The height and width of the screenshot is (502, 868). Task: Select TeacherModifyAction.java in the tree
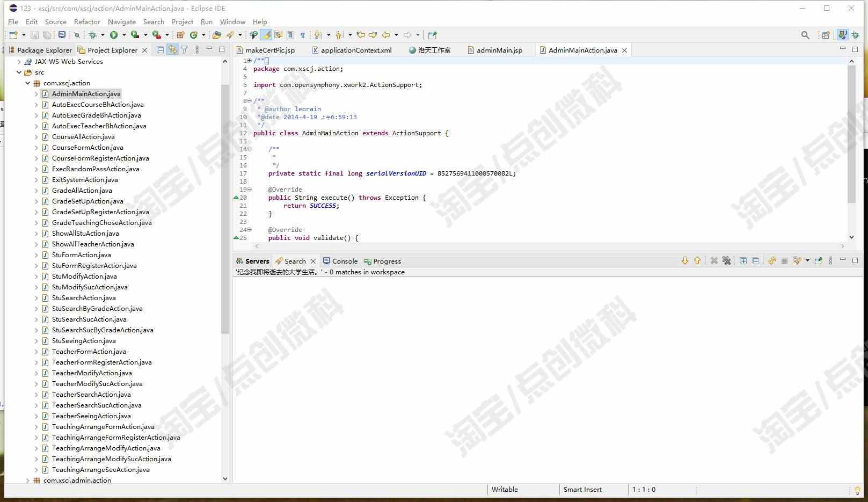coord(92,373)
